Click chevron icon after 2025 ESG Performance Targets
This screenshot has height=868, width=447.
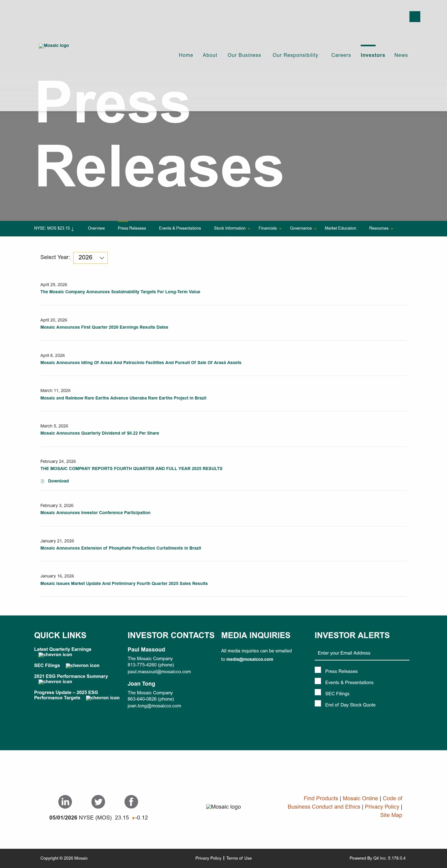103,698
